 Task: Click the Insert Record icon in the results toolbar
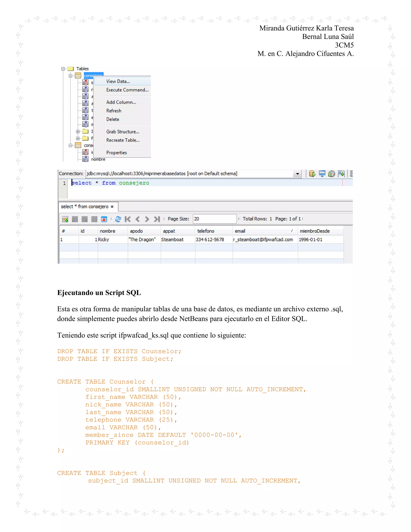[x=65, y=219]
